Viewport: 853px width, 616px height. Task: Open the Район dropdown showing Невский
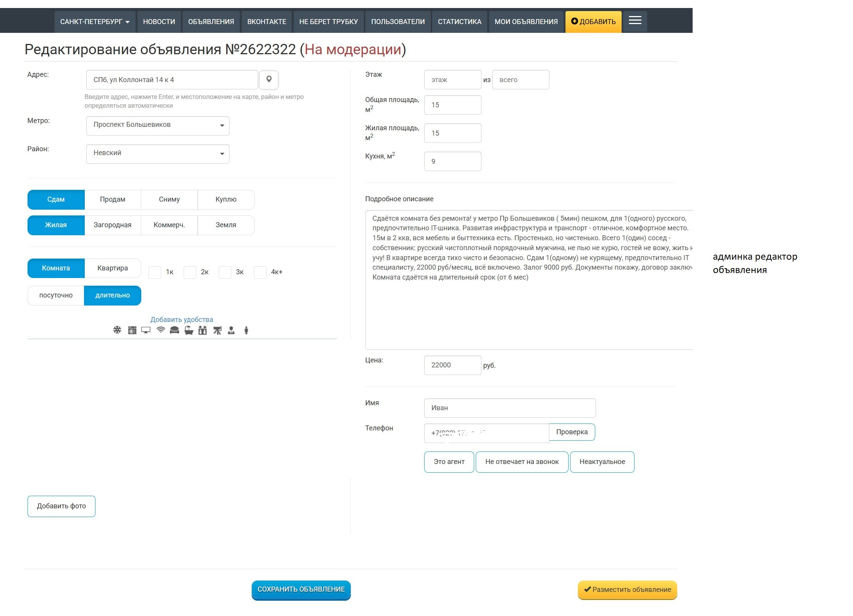click(x=158, y=154)
